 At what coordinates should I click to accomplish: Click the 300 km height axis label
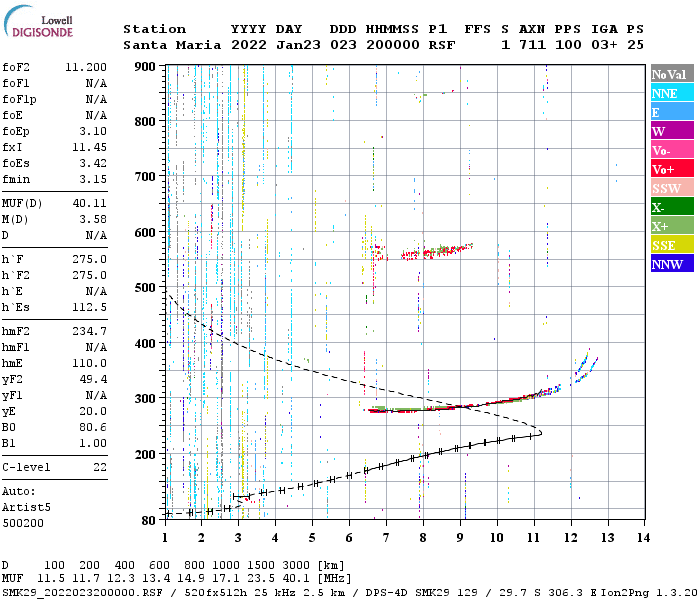[145, 399]
